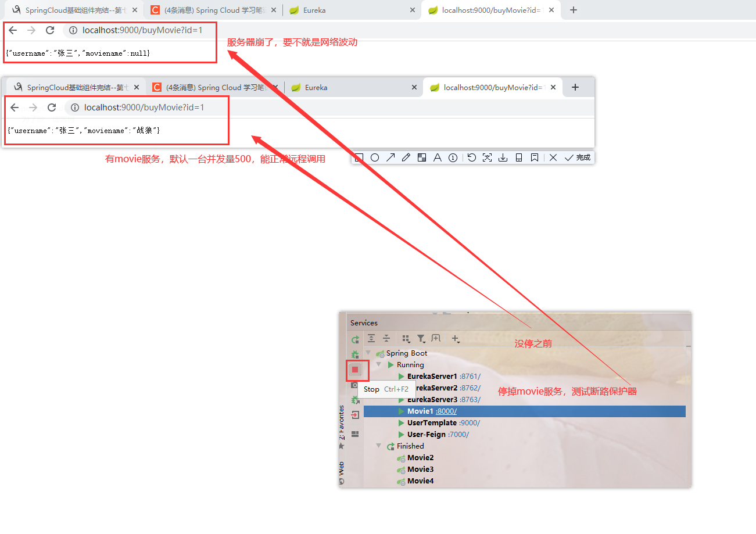The height and width of the screenshot is (534, 756).
Task: Click site info icon in the 战狼-result browser
Action: click(75, 107)
